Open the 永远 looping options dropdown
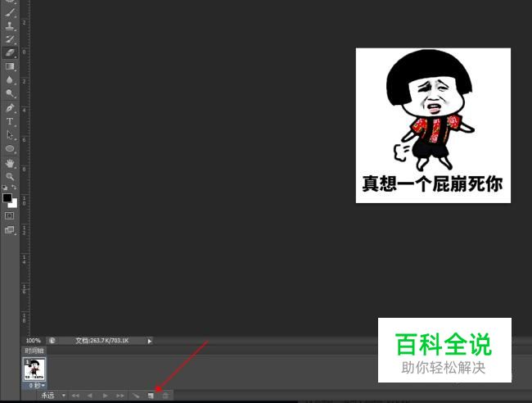This screenshot has width=532, height=403. click(53, 396)
